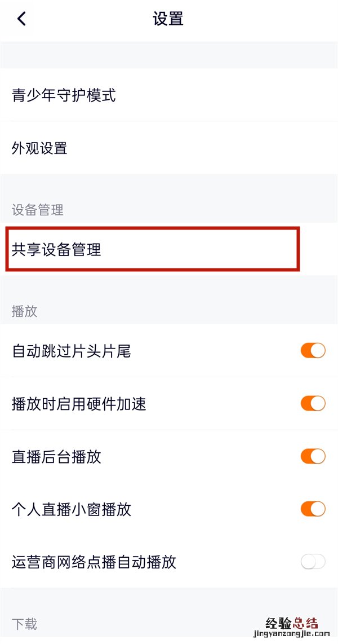The width and height of the screenshot is (338, 644).
Task: Open 外观设置 appearance settings
Action: coord(39,148)
